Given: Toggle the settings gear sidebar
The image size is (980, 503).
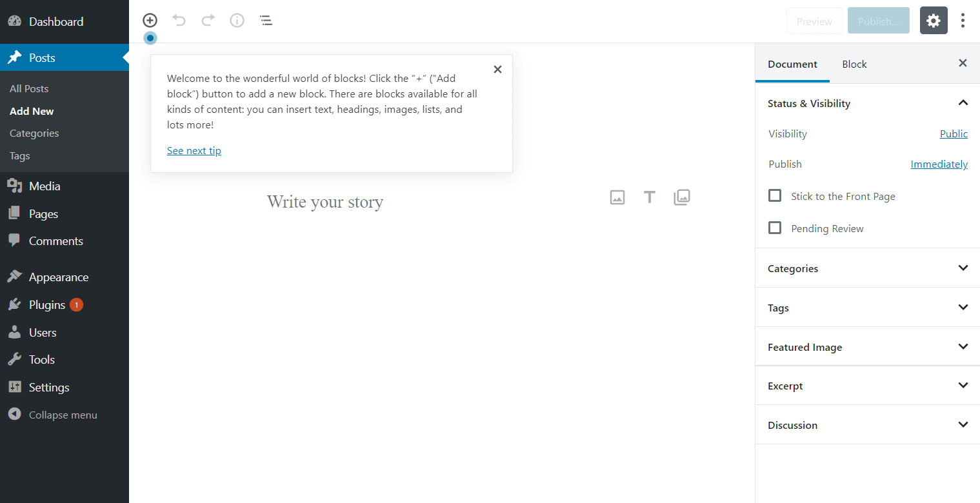Looking at the screenshot, I should (x=934, y=21).
